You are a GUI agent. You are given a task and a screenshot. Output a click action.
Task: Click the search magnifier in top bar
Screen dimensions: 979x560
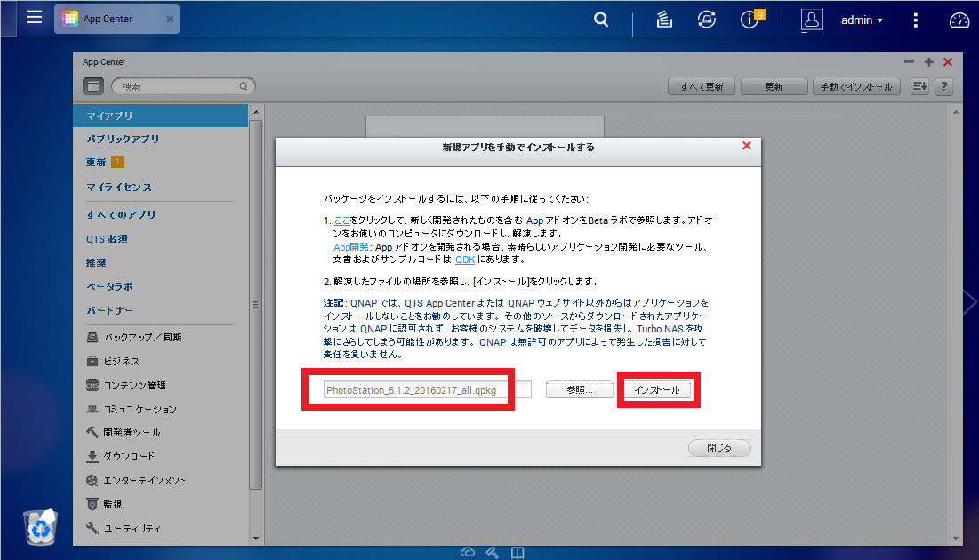pos(600,20)
